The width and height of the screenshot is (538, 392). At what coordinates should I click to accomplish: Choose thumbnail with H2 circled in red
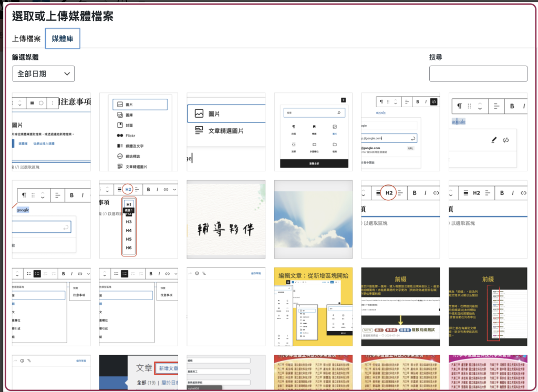point(400,219)
